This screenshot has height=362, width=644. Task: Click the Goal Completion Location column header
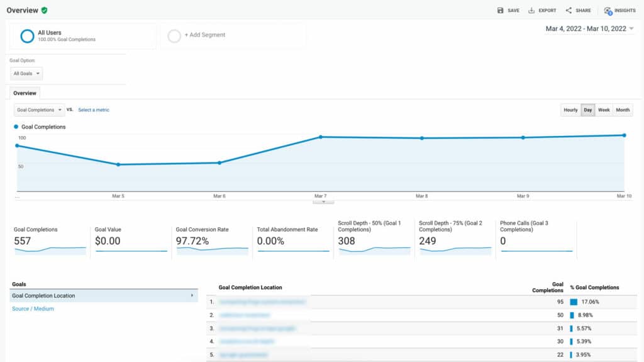pyautogui.click(x=250, y=288)
